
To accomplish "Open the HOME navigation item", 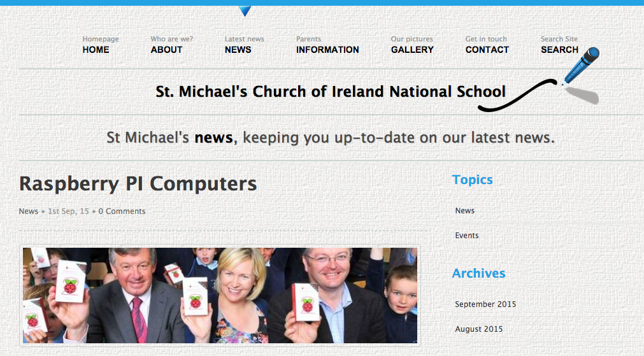I will pos(100,45).
